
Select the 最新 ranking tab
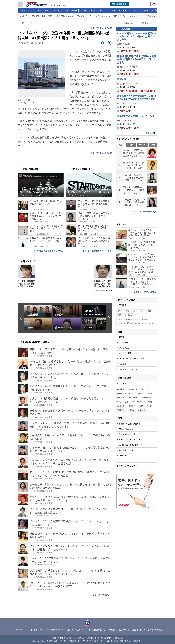[121, 145]
